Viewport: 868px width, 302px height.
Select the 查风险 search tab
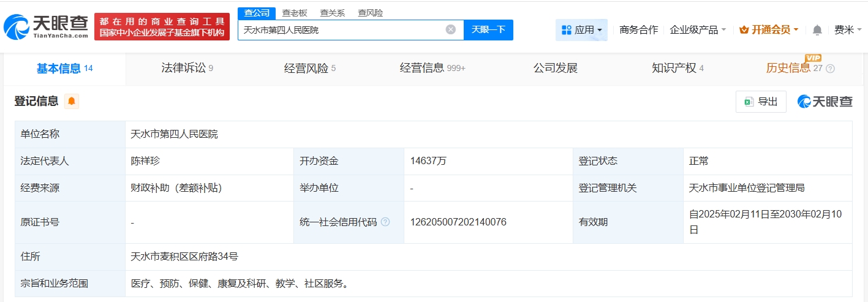pyautogui.click(x=370, y=13)
